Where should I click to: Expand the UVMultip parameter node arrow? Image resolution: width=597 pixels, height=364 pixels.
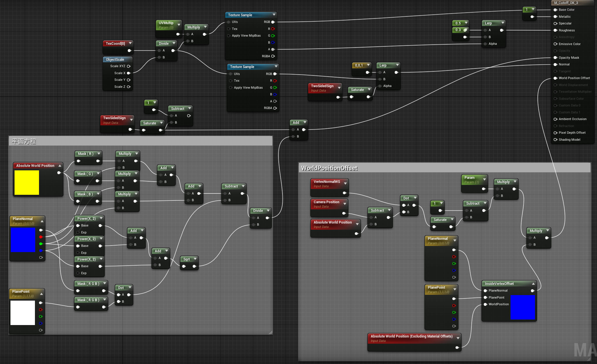[179, 25]
